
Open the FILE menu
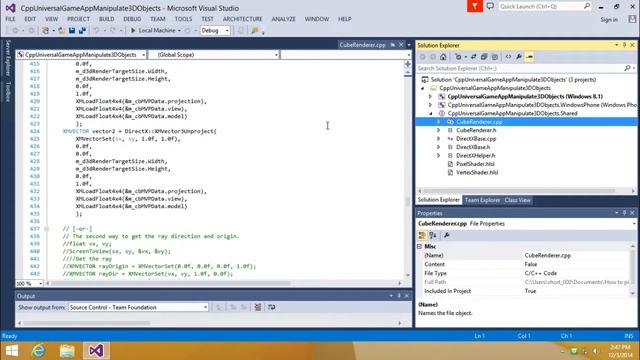[x=10, y=19]
